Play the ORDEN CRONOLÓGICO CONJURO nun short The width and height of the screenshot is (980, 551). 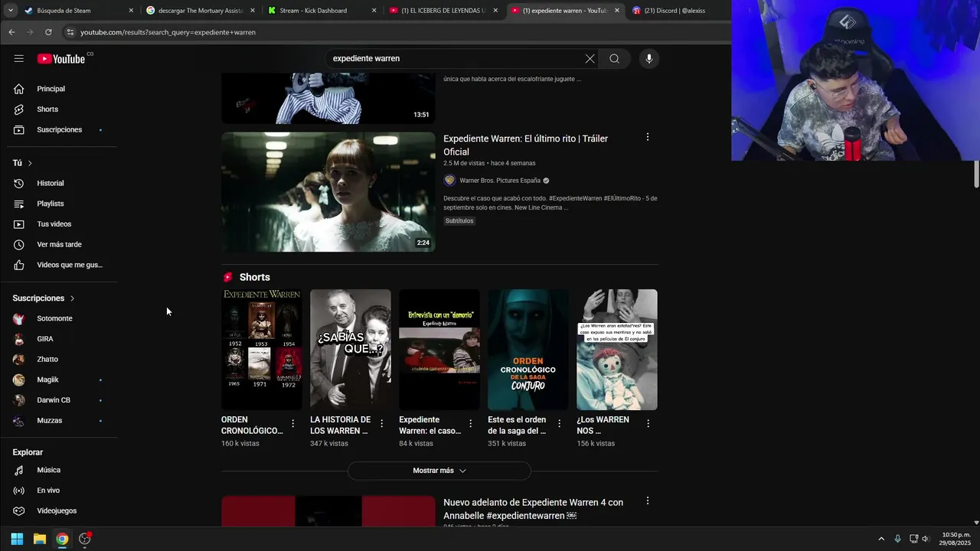pyautogui.click(x=528, y=350)
